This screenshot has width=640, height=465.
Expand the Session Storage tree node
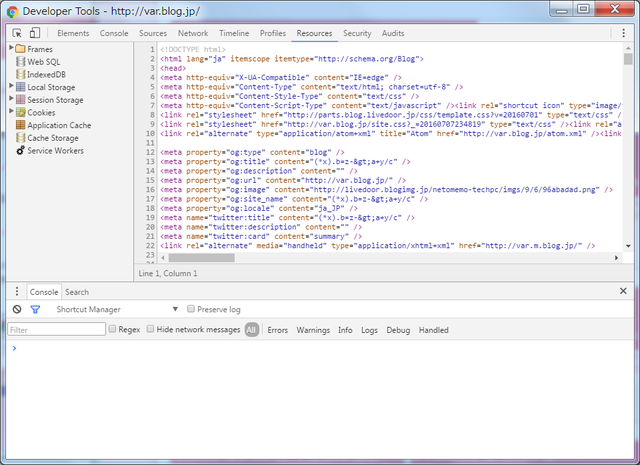11,98
